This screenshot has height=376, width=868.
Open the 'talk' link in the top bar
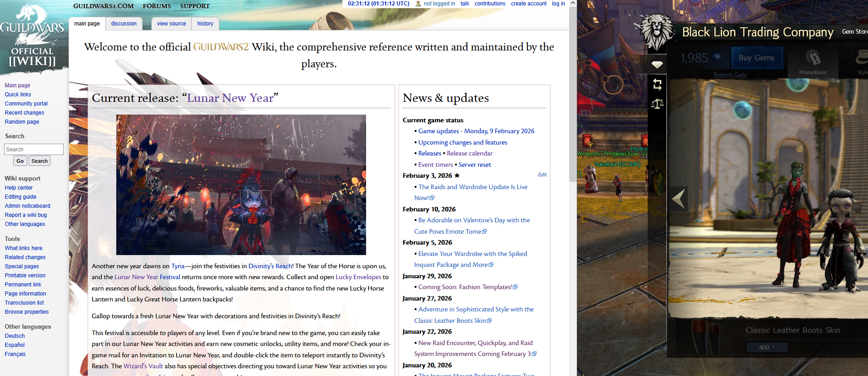pos(465,4)
